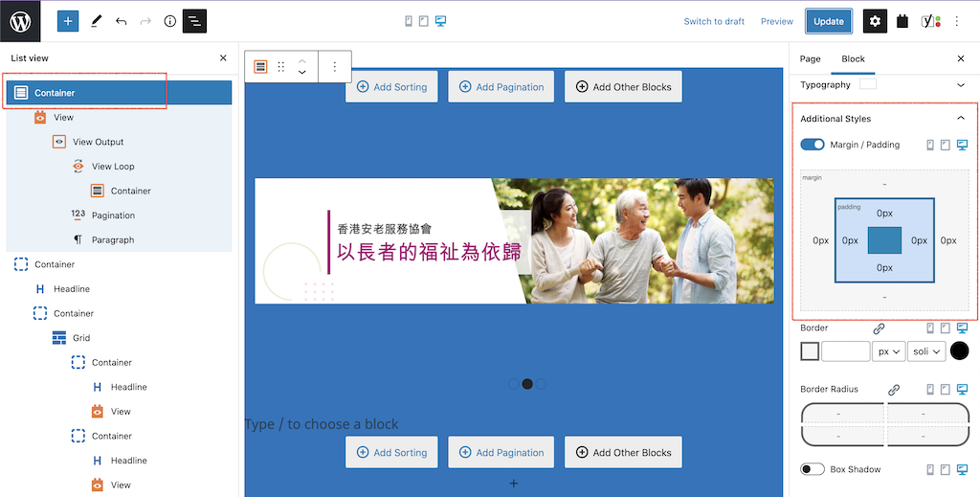Image resolution: width=980 pixels, height=497 pixels.
Task: Open the border unit px dropdown
Action: 889,352
